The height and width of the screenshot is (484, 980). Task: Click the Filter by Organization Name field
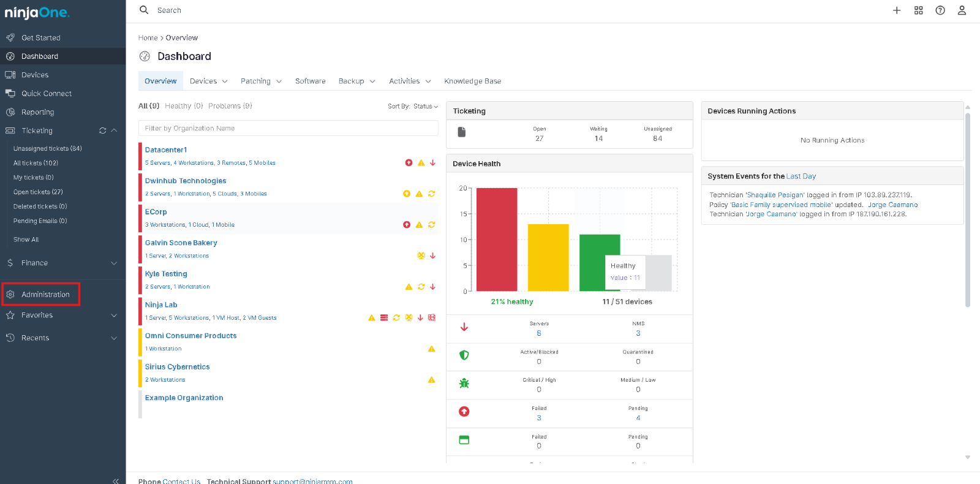pyautogui.click(x=288, y=129)
